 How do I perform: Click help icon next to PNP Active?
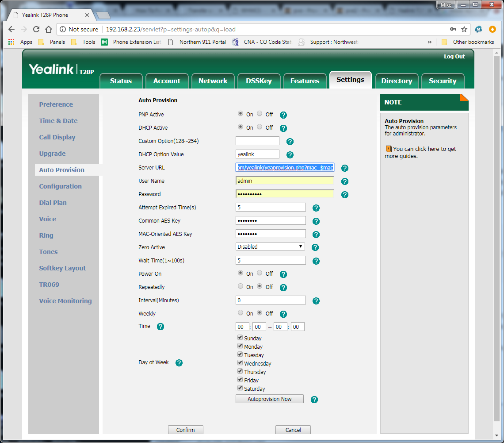point(283,115)
